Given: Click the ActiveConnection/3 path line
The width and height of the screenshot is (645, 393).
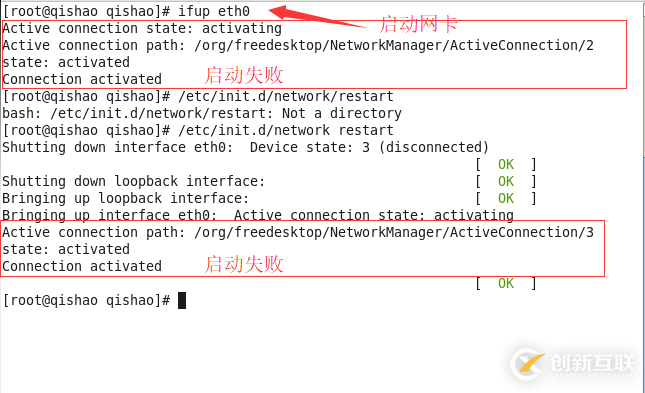Looking at the screenshot, I should (x=298, y=233).
